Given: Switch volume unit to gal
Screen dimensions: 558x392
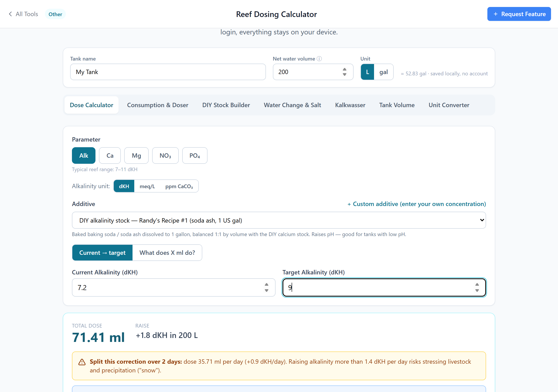Looking at the screenshot, I should tap(383, 72).
